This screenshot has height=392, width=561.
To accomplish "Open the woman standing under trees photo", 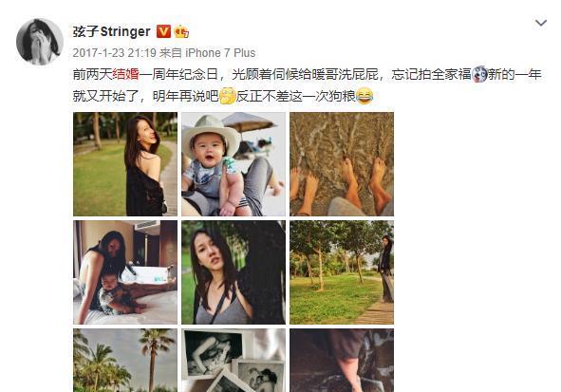I will [x=342, y=272].
